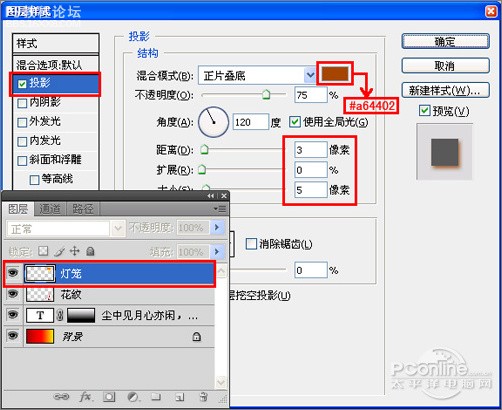The width and height of the screenshot is (502, 410).
Task: Open the fx layer style menu icon
Action: [86, 397]
